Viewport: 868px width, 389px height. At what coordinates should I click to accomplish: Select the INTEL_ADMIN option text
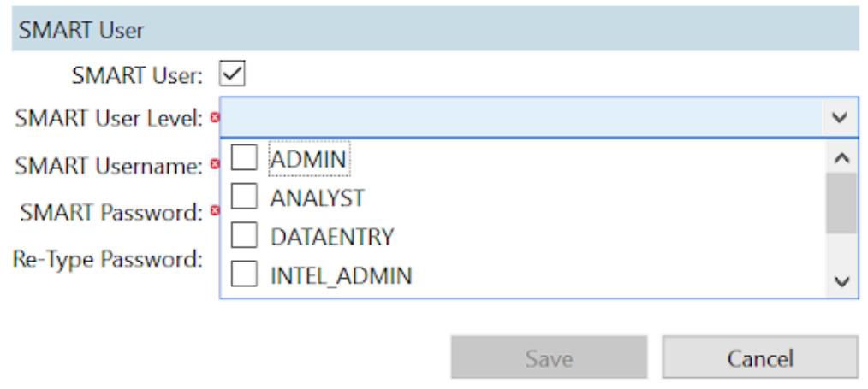tap(340, 276)
